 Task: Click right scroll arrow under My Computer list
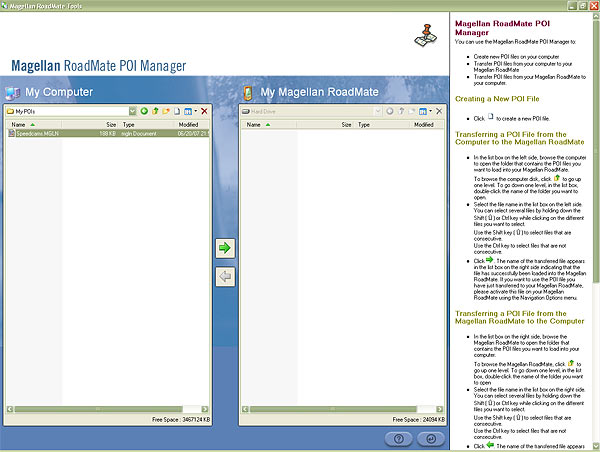205,409
